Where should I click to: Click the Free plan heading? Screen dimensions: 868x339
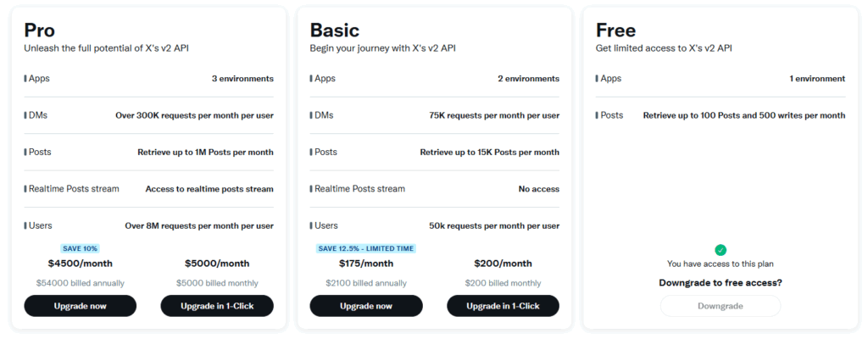pyautogui.click(x=615, y=30)
